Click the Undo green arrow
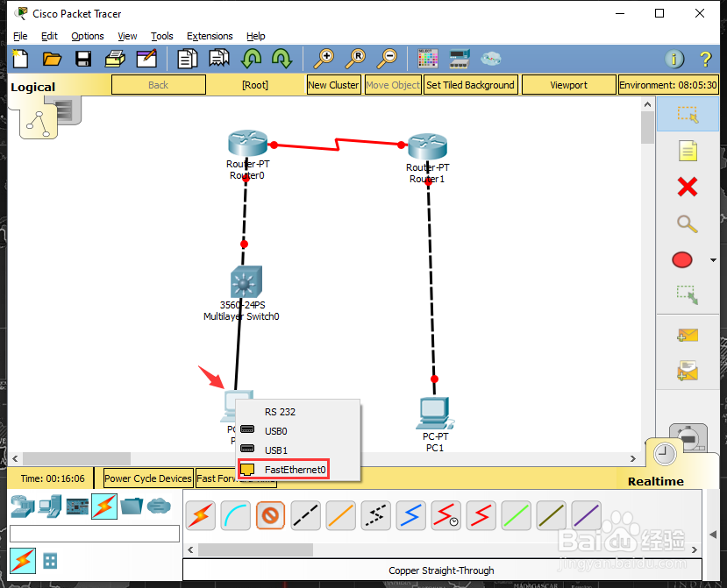Viewport: 727px width, 588px height. click(x=251, y=59)
